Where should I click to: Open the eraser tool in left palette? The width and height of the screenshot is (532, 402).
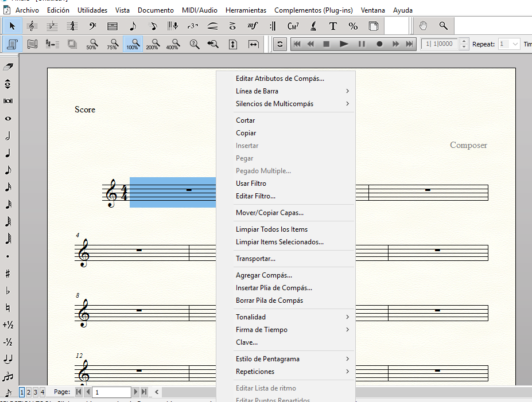coord(8,67)
